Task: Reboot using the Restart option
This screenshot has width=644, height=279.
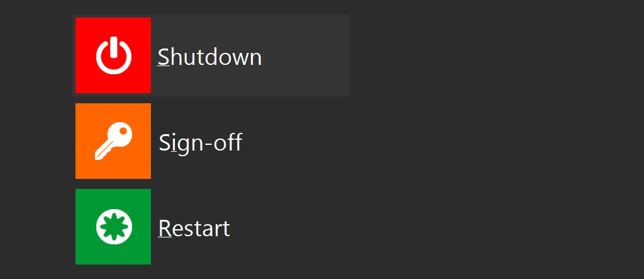Action: (x=211, y=227)
